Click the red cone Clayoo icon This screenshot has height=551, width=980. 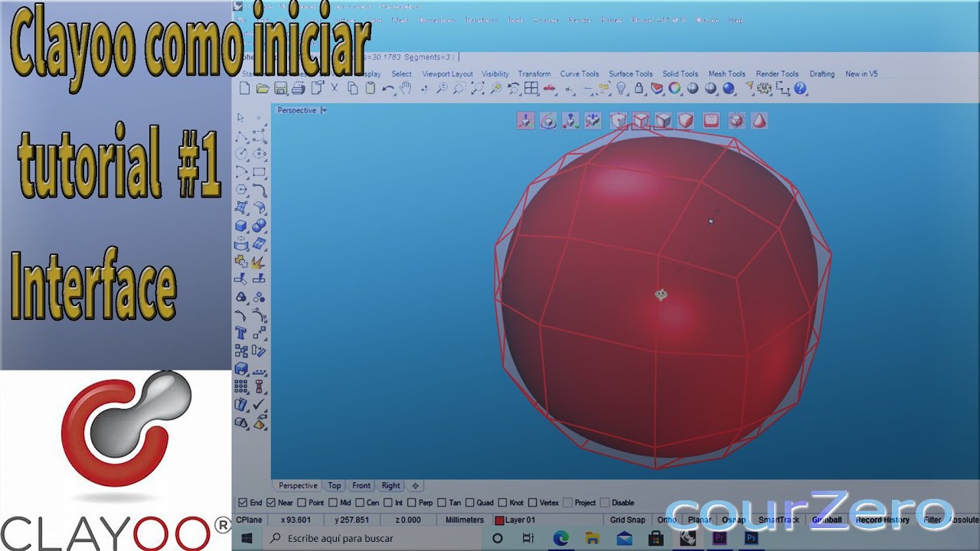[x=759, y=121]
